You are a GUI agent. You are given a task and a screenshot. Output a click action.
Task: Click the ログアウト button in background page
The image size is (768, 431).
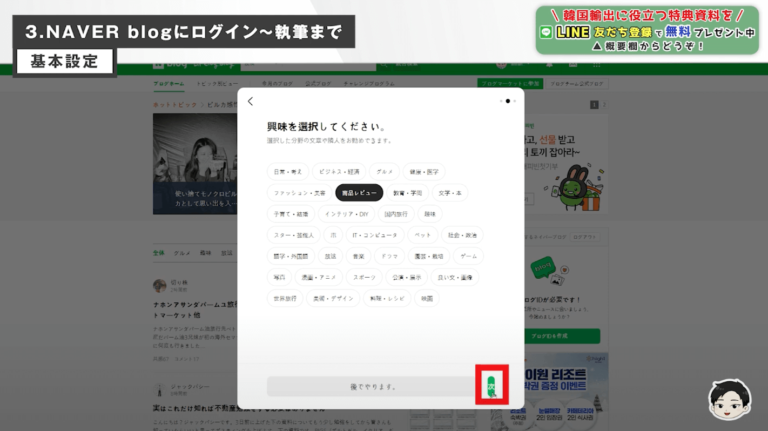[585, 237]
